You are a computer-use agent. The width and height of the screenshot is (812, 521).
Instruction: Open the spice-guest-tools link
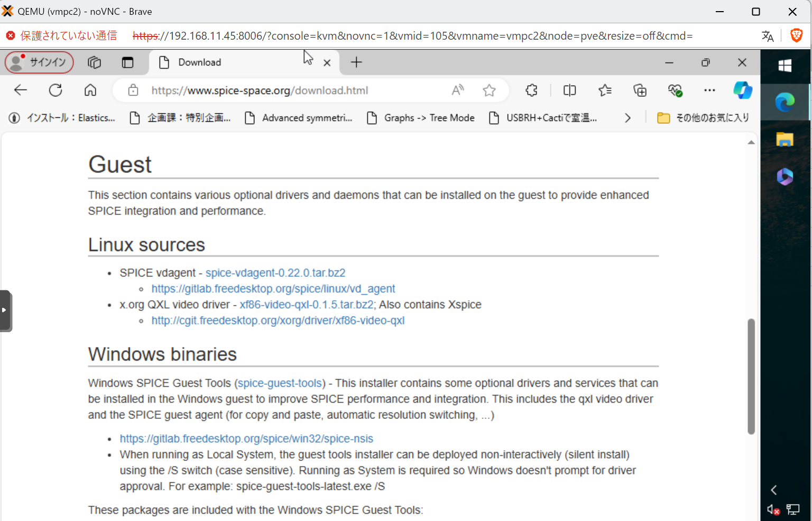[x=279, y=383]
